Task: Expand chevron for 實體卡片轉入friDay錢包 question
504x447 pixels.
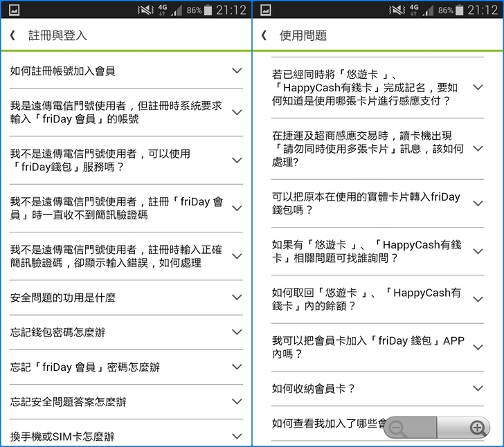Action: click(x=478, y=203)
